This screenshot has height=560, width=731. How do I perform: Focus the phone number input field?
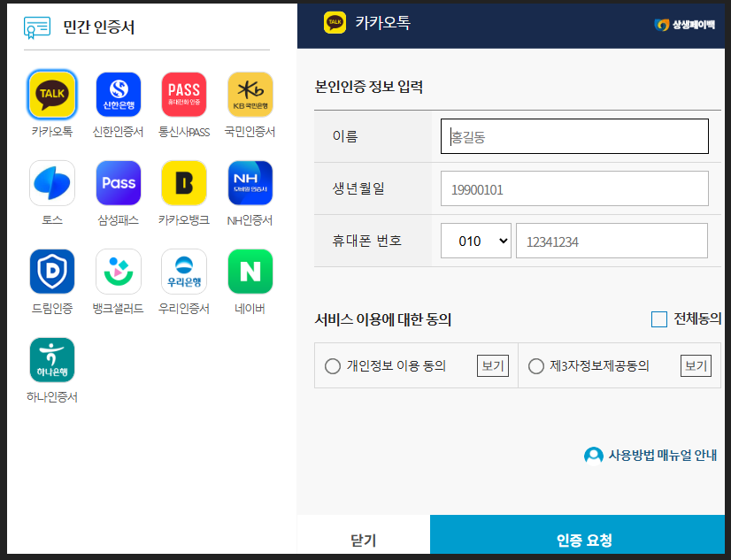[612, 241]
